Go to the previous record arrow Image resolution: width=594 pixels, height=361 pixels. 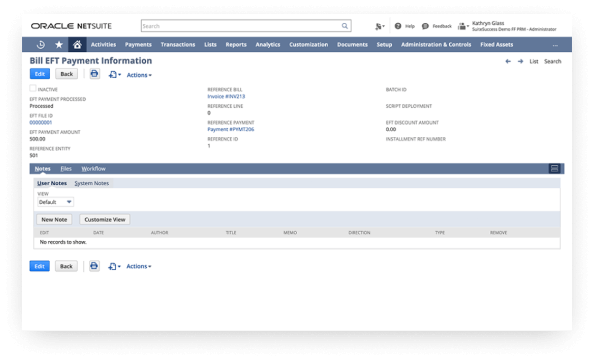coord(508,61)
